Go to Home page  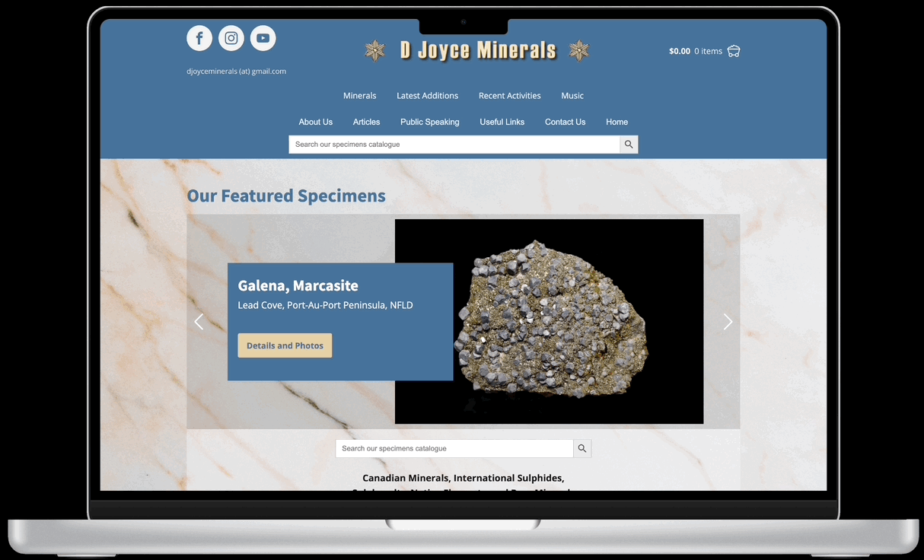coord(617,122)
